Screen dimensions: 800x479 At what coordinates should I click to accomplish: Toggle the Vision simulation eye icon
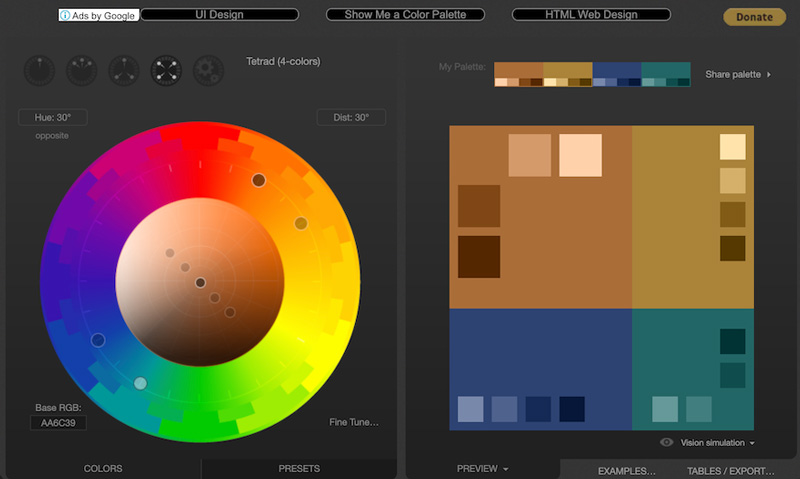coord(666,442)
